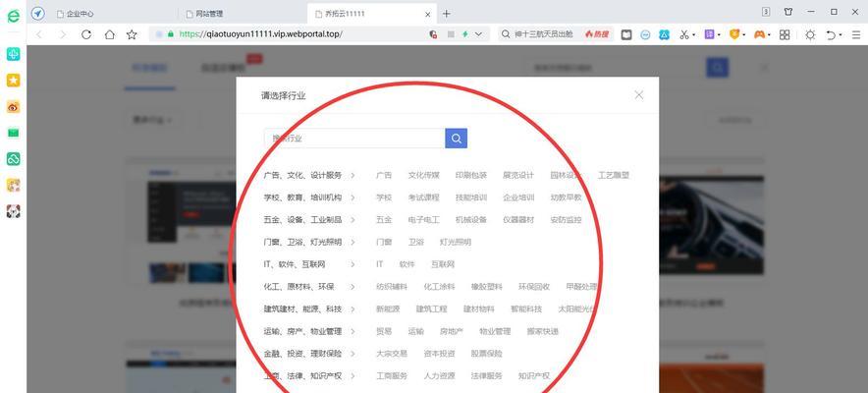Click the 热搜 hot search button
The height and width of the screenshot is (393, 868).
597,34
